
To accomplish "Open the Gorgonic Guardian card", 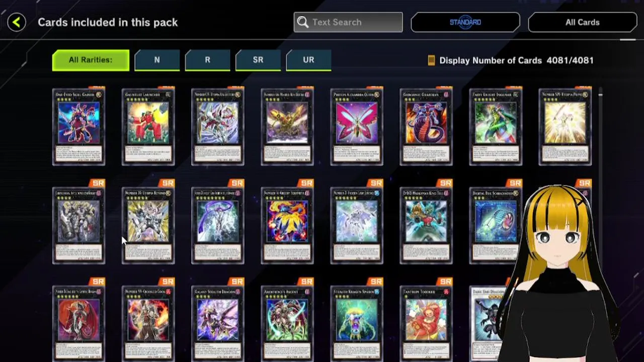I will [426, 127].
